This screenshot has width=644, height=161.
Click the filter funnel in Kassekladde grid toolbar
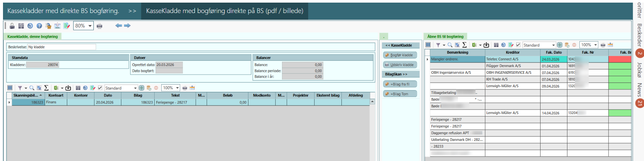point(20,88)
